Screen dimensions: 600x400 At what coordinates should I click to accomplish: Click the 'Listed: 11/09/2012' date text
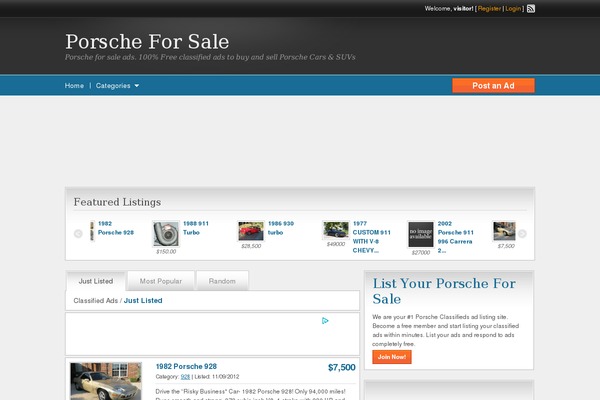point(217,377)
